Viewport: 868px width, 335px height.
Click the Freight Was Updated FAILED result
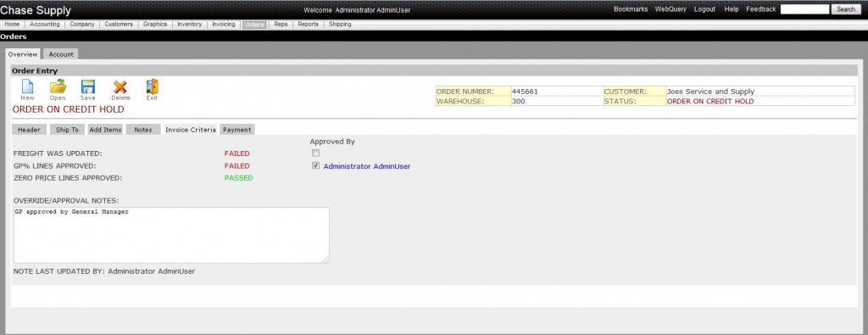click(x=237, y=154)
